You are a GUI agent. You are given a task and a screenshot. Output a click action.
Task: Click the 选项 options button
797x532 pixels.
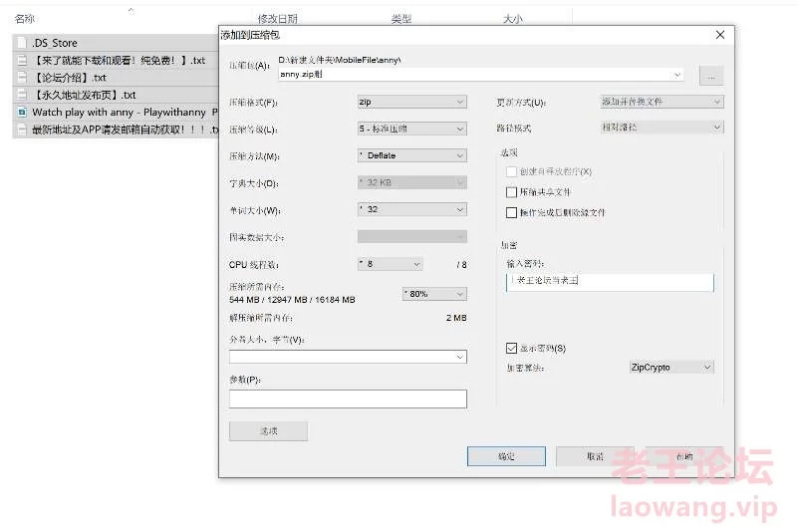(x=268, y=431)
